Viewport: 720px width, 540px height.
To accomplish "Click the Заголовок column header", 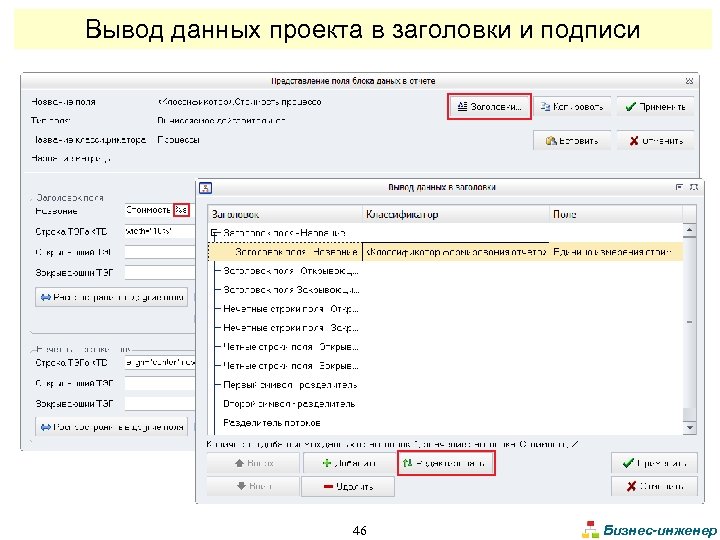I will coord(285,214).
